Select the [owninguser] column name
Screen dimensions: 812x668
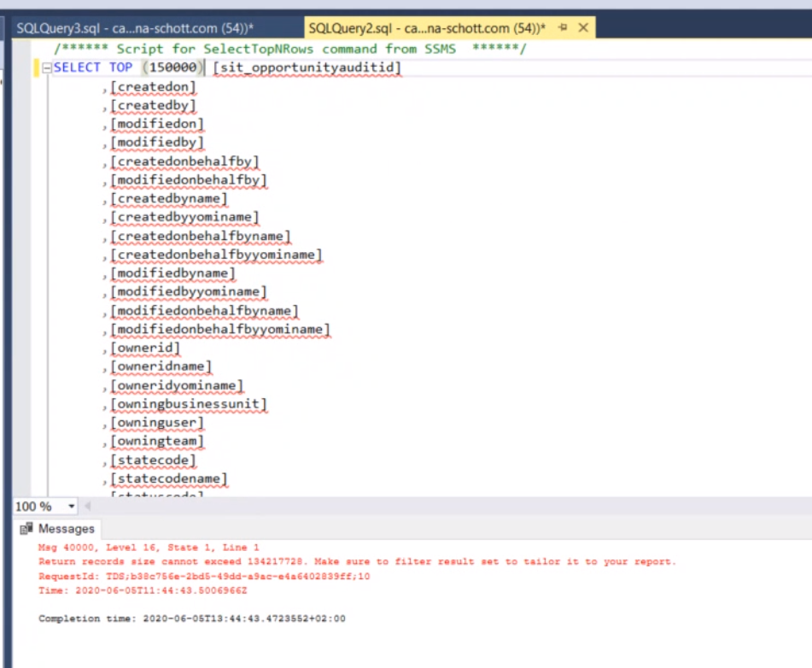coord(157,422)
